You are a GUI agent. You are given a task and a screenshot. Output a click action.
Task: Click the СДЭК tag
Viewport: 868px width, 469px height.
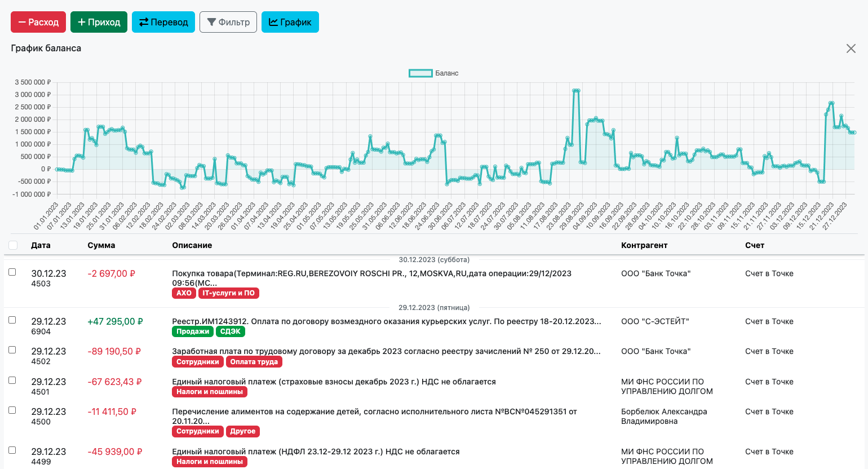coord(230,331)
